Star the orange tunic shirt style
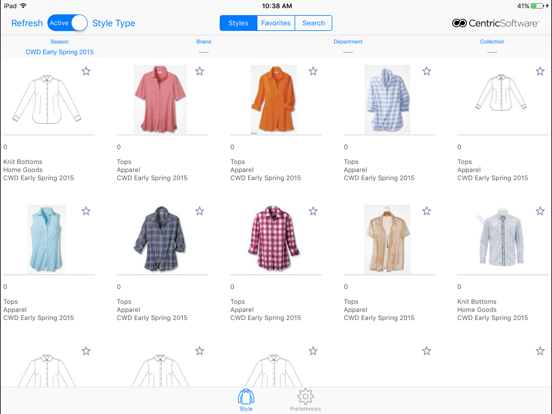 [x=313, y=71]
